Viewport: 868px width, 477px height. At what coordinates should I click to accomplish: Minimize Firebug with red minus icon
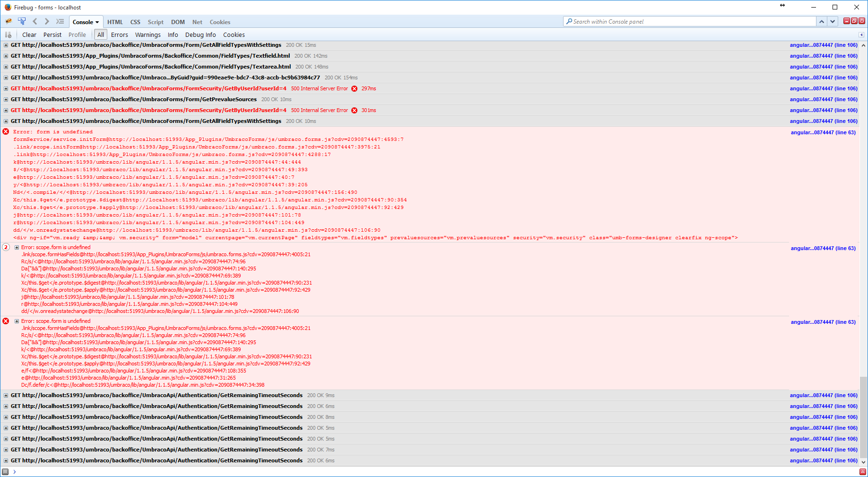pos(847,21)
